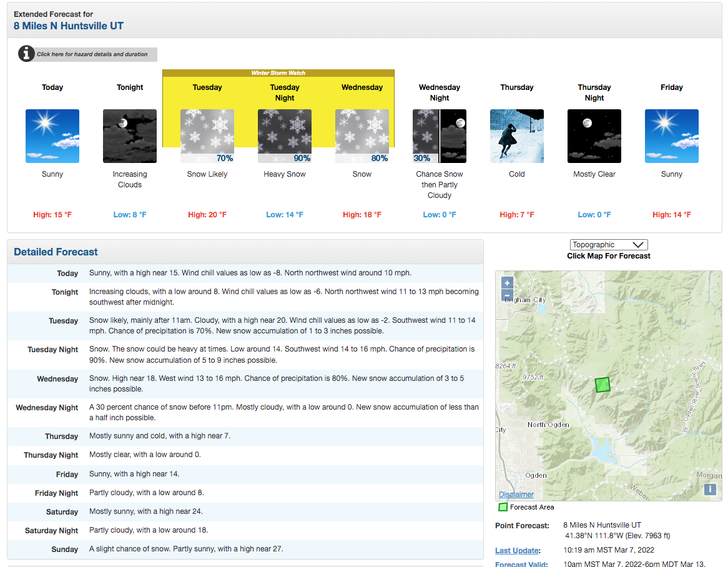The height and width of the screenshot is (567, 728).
Task: Open the Winter Storm Watch banner
Action: pos(278,73)
